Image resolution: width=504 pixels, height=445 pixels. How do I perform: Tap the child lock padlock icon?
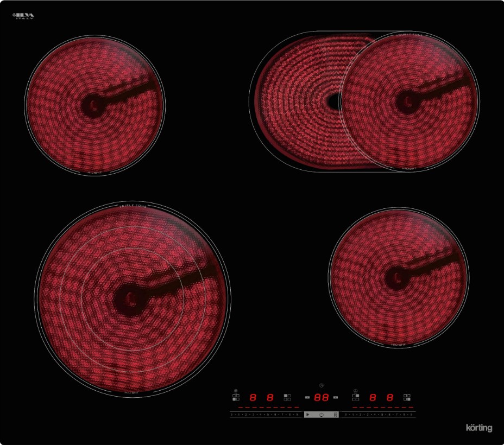pyautogui.click(x=335, y=415)
